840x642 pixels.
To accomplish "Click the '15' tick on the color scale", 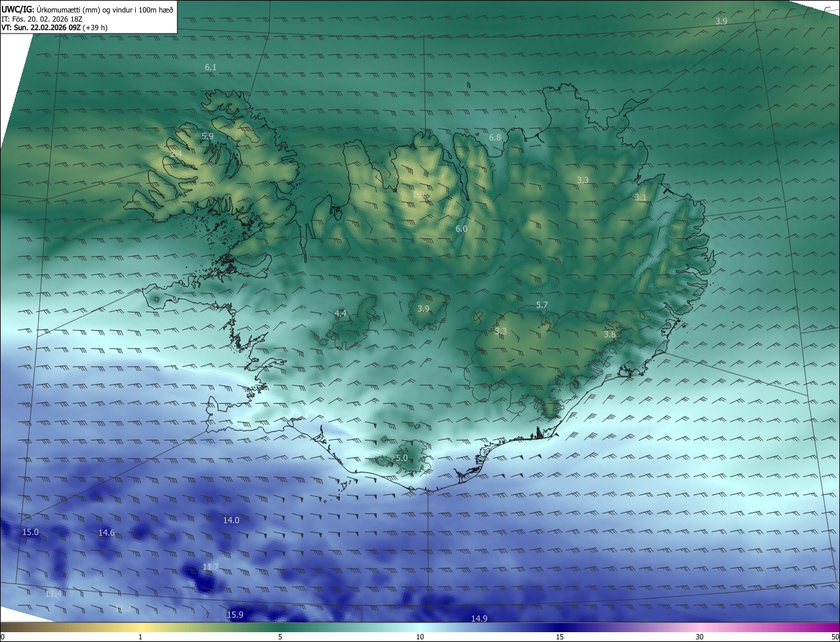I will point(560,637).
